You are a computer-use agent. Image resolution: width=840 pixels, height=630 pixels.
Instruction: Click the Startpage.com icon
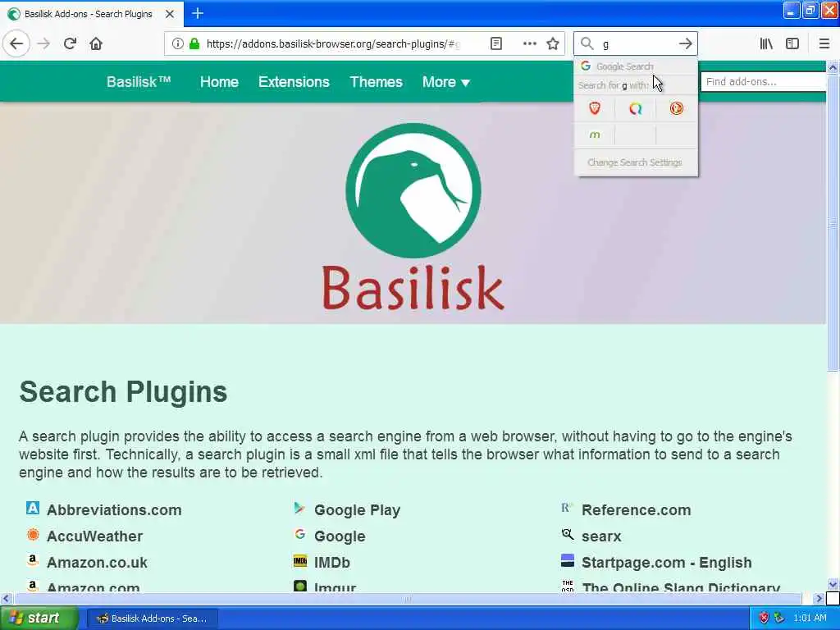point(568,560)
